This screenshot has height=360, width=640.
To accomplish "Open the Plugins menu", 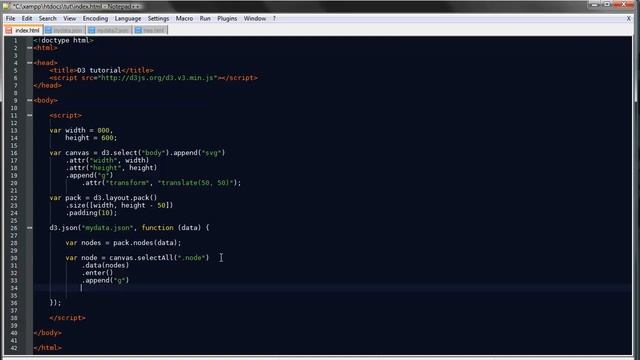I will (227, 18).
